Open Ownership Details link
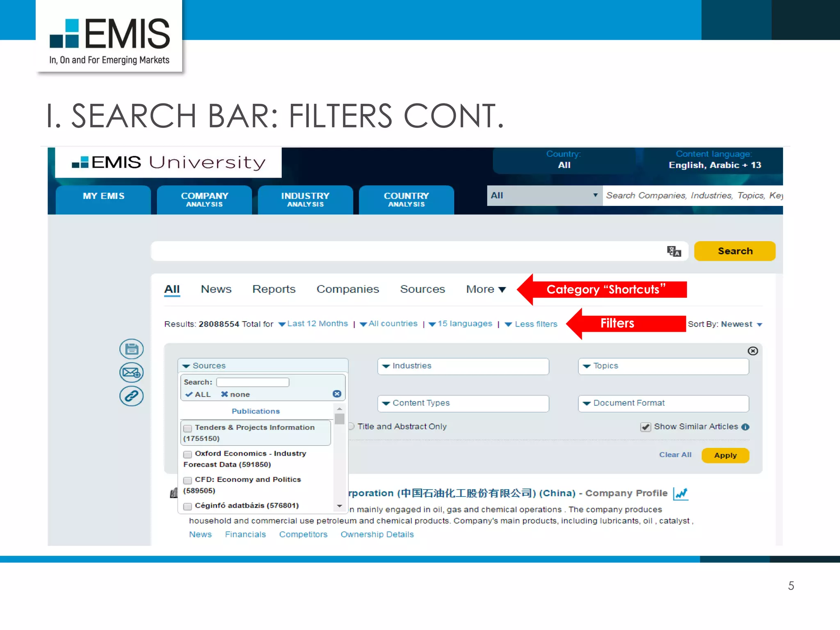840x630 pixels. (x=377, y=534)
